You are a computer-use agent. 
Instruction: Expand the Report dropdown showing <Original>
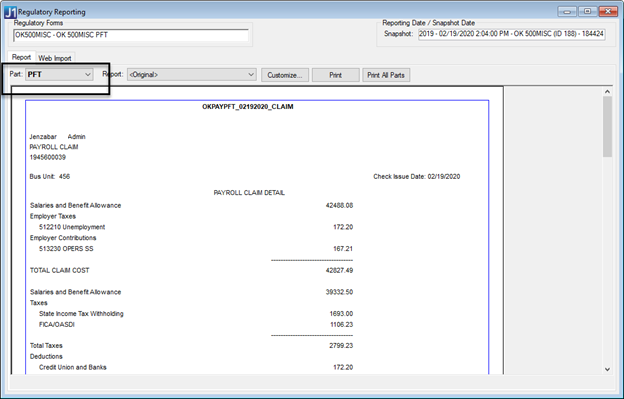[191, 74]
